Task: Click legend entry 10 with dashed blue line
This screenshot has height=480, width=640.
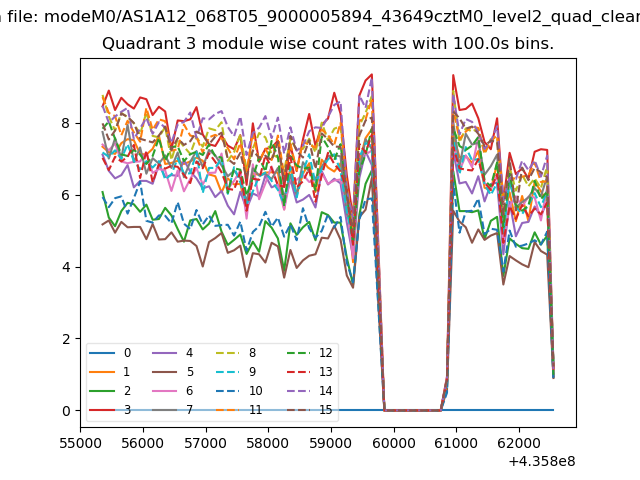Action: pos(255,391)
